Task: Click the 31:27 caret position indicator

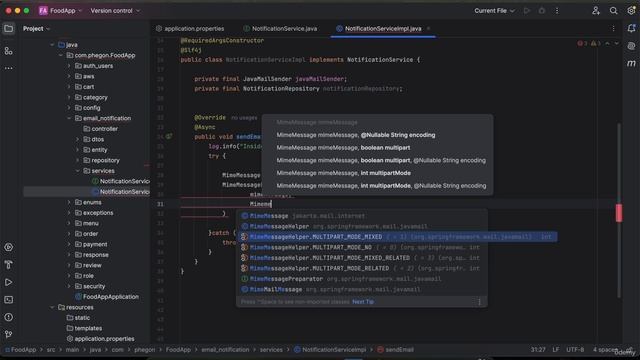Action: click(538, 350)
